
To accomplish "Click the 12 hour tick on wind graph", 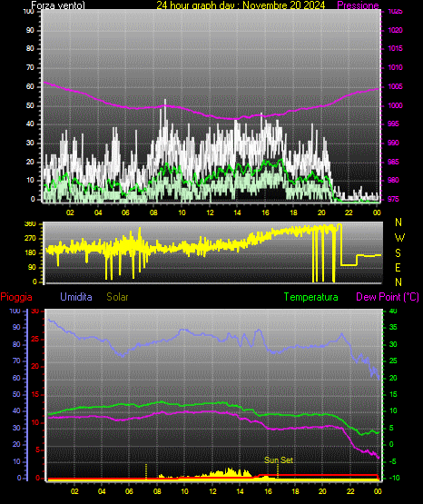I will tap(210, 212).
